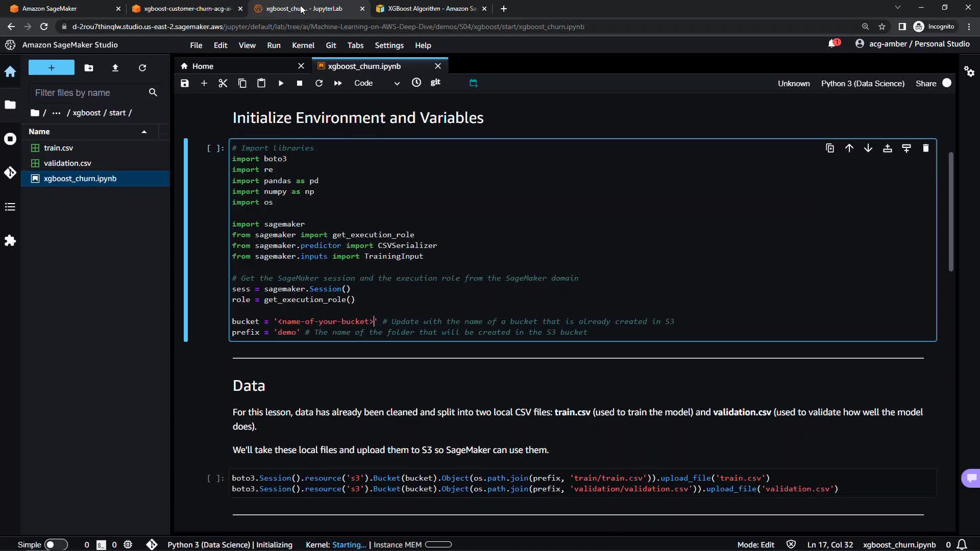980x551 pixels.
Task: Restart kernel and run all cells
Action: (338, 83)
